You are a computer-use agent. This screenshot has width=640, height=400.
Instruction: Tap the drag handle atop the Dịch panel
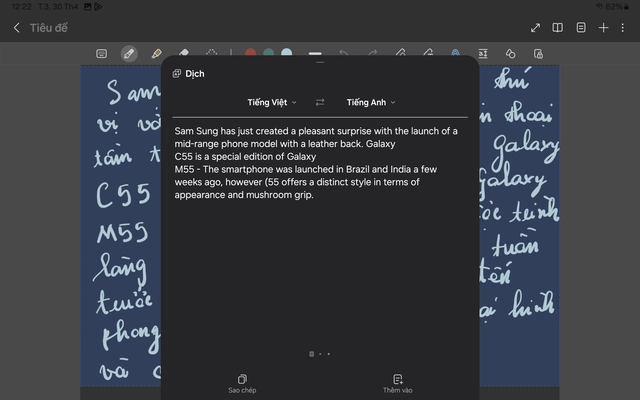pos(320,62)
